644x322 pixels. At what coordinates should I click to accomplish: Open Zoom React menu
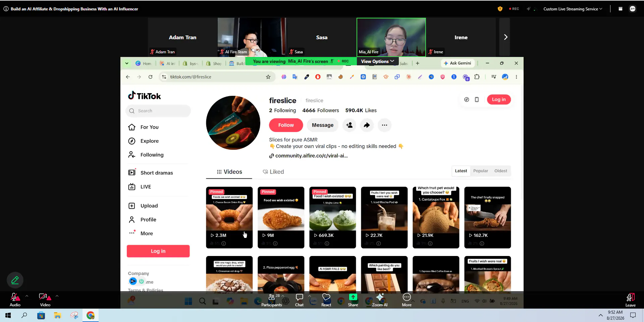click(x=326, y=300)
